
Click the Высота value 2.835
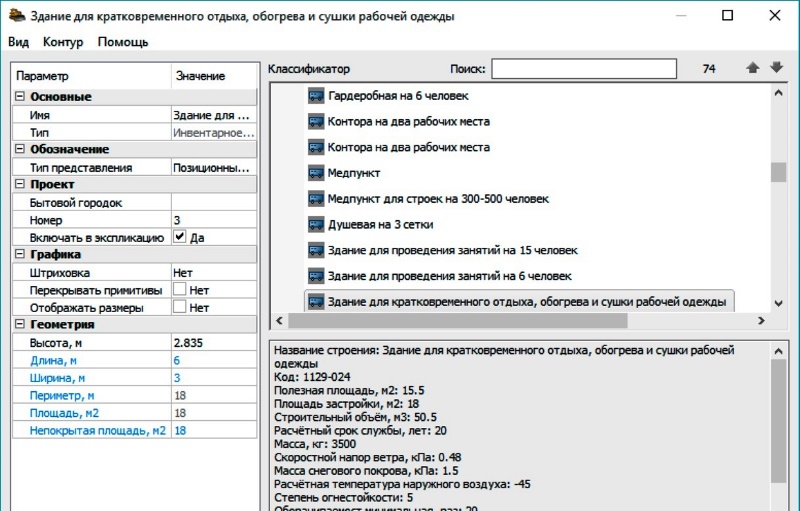click(214, 343)
